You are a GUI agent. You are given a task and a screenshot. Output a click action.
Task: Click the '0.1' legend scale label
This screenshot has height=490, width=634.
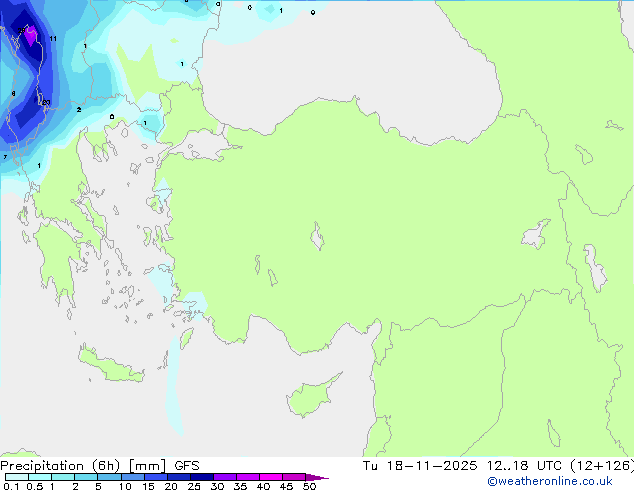11,486
